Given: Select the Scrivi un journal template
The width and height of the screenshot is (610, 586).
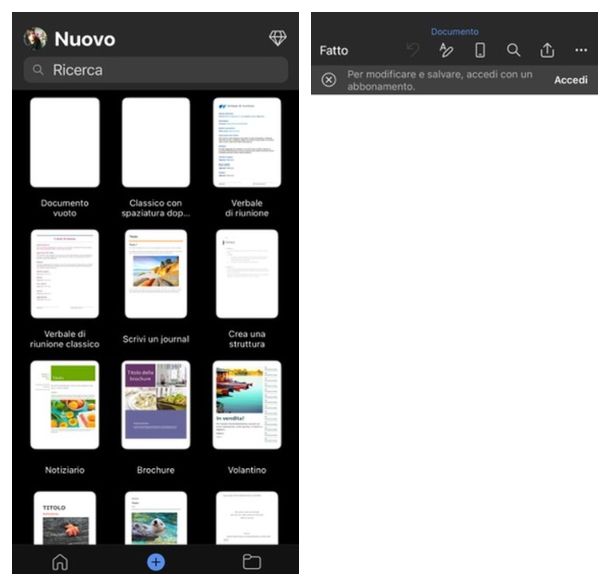Looking at the screenshot, I should (156, 274).
